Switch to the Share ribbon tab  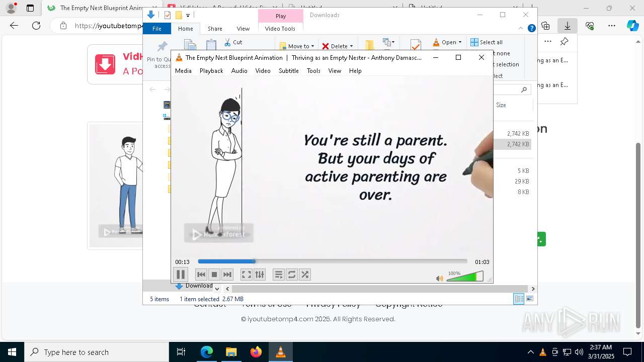pyautogui.click(x=215, y=29)
